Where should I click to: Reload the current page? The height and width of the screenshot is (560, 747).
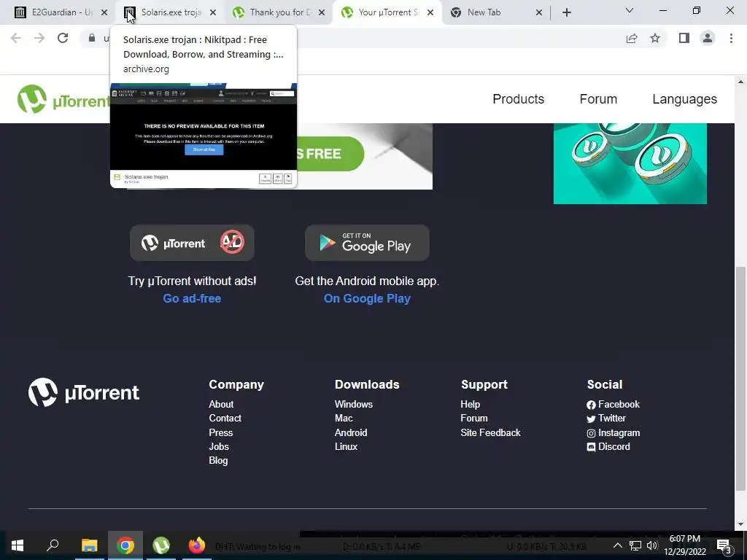[x=63, y=38]
